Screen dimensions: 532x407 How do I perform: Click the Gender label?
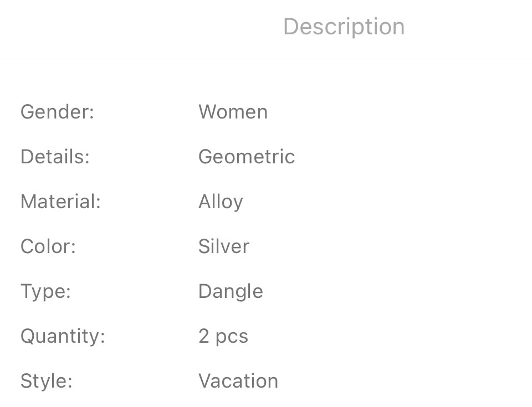58,112
